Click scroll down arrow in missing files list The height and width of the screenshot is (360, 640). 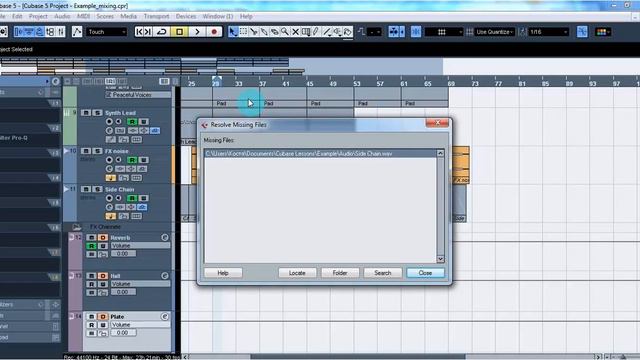[x=440, y=259]
